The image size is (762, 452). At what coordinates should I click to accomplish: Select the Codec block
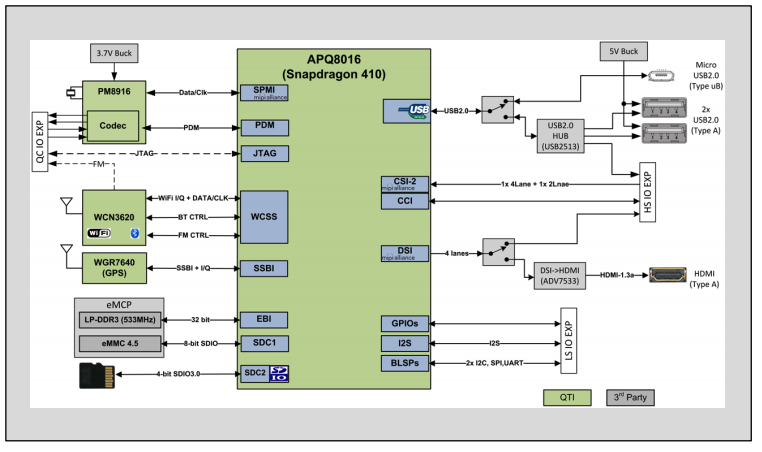pos(113,126)
